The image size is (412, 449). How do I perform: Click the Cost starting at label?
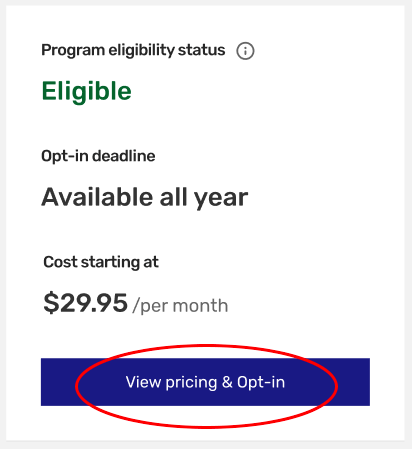101,262
